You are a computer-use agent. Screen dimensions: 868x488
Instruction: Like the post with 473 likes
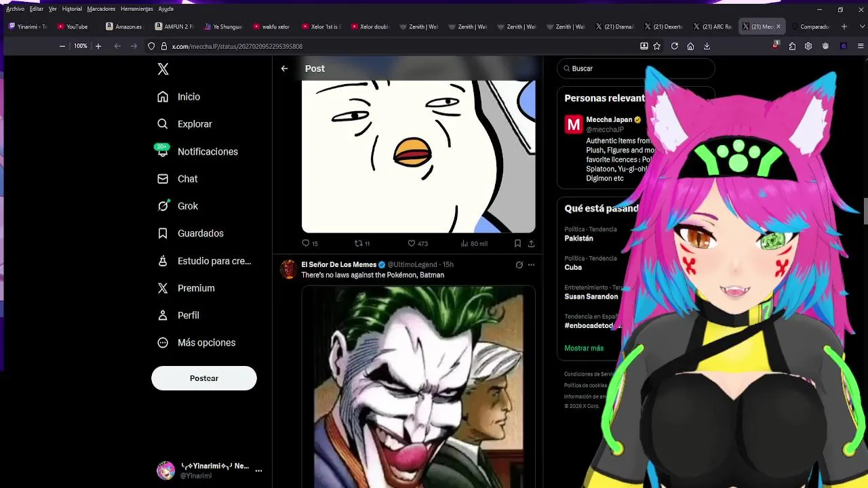tap(418, 243)
